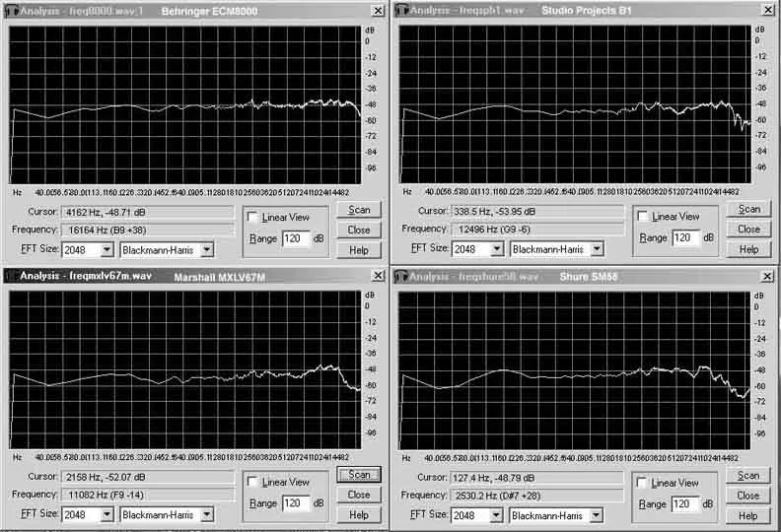
Task: Click Frequency field reading 11082 Hz
Action: click(148, 495)
